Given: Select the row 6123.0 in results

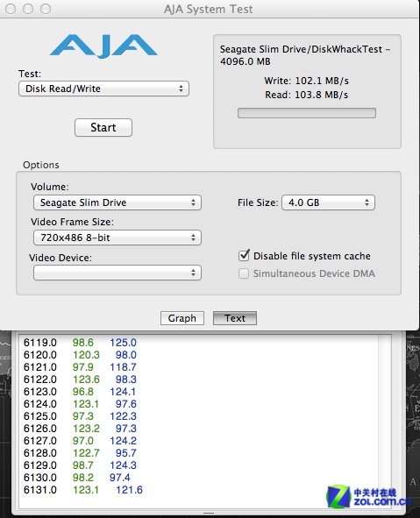Looking at the screenshot, I should coord(80,392).
